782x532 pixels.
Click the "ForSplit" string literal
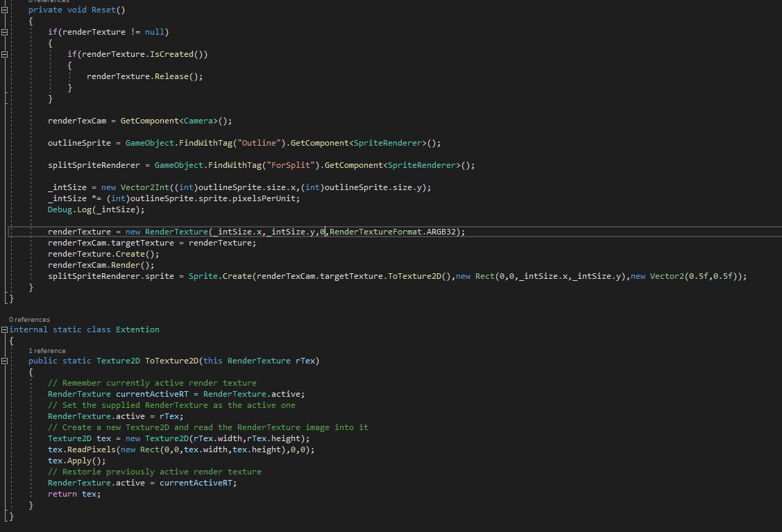click(x=290, y=165)
